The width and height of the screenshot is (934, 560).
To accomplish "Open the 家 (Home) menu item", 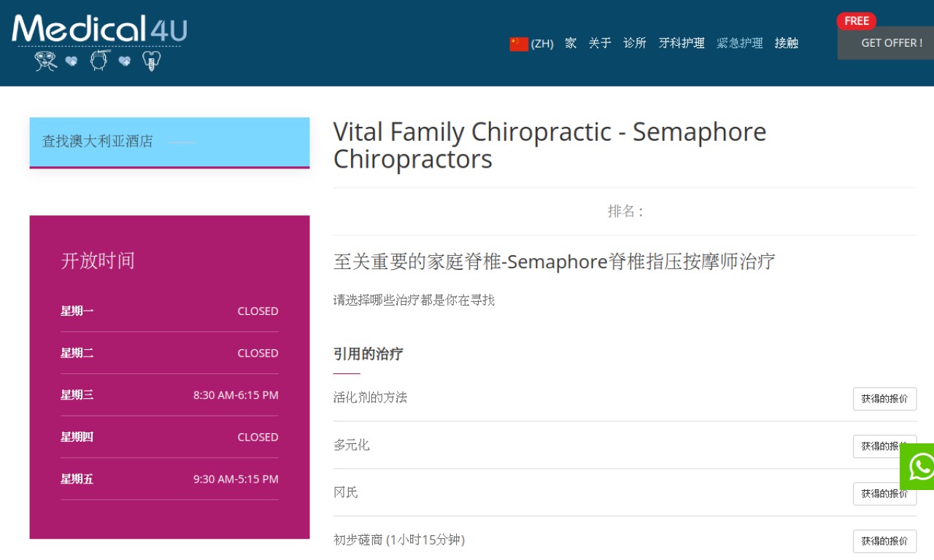I will point(571,43).
